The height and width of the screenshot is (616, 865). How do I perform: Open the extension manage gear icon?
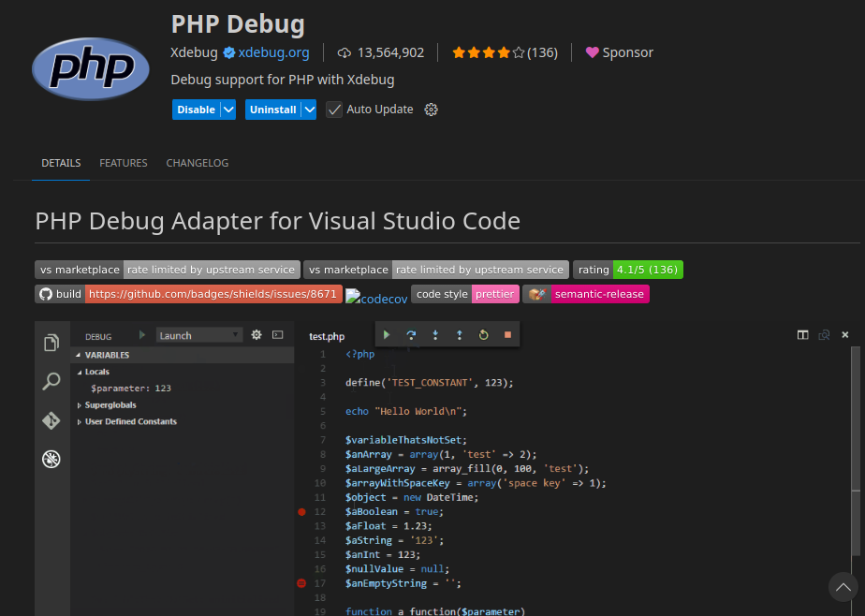coord(431,110)
